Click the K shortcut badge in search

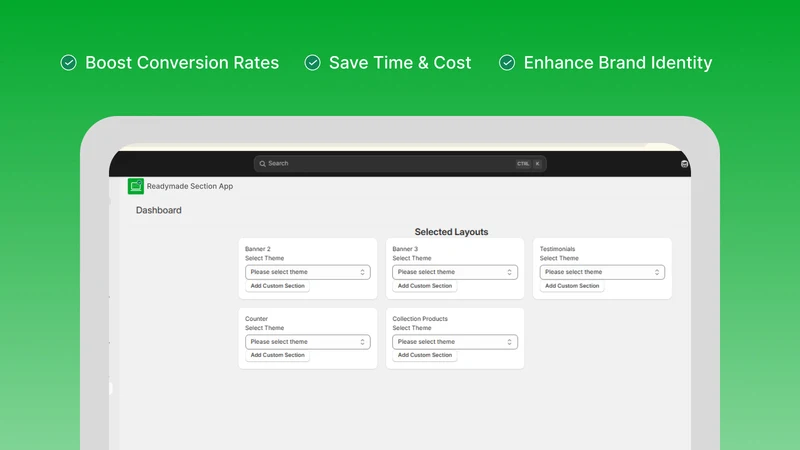pos(537,164)
